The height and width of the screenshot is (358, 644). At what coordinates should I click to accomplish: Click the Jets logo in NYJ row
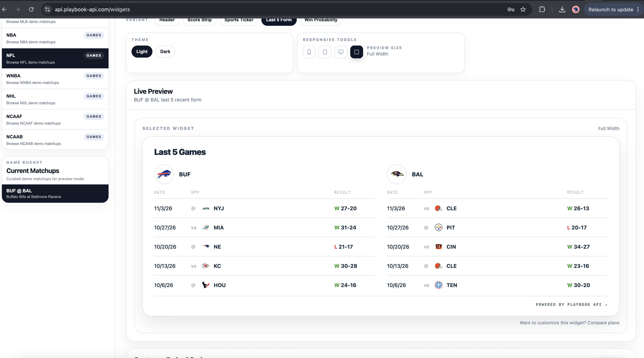[x=206, y=208]
